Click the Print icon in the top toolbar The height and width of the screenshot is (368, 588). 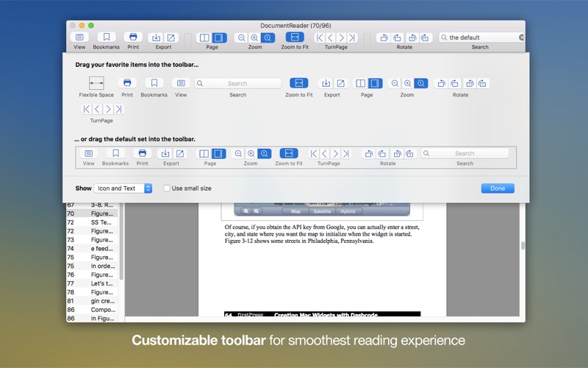pyautogui.click(x=132, y=38)
